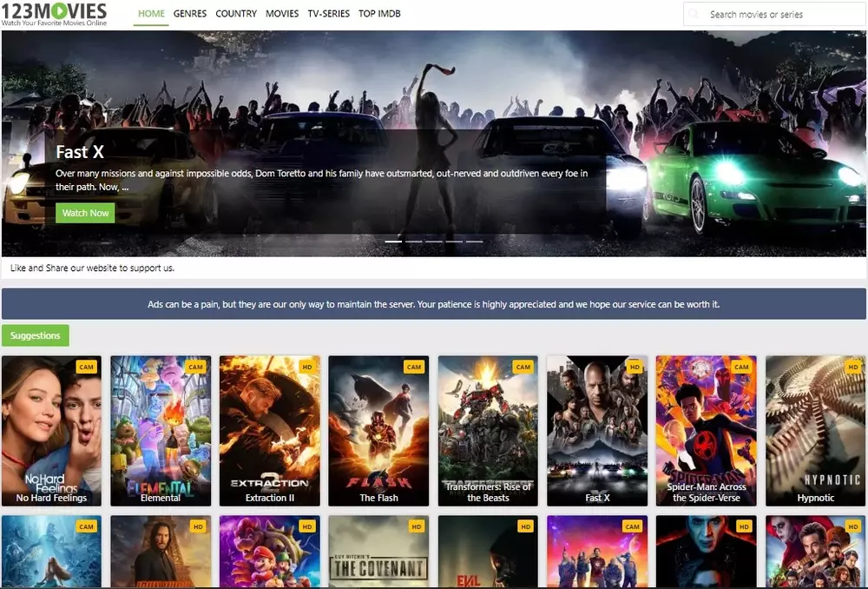Click the HD badge on Extraction II
Image resolution: width=868 pixels, height=589 pixels.
click(307, 367)
